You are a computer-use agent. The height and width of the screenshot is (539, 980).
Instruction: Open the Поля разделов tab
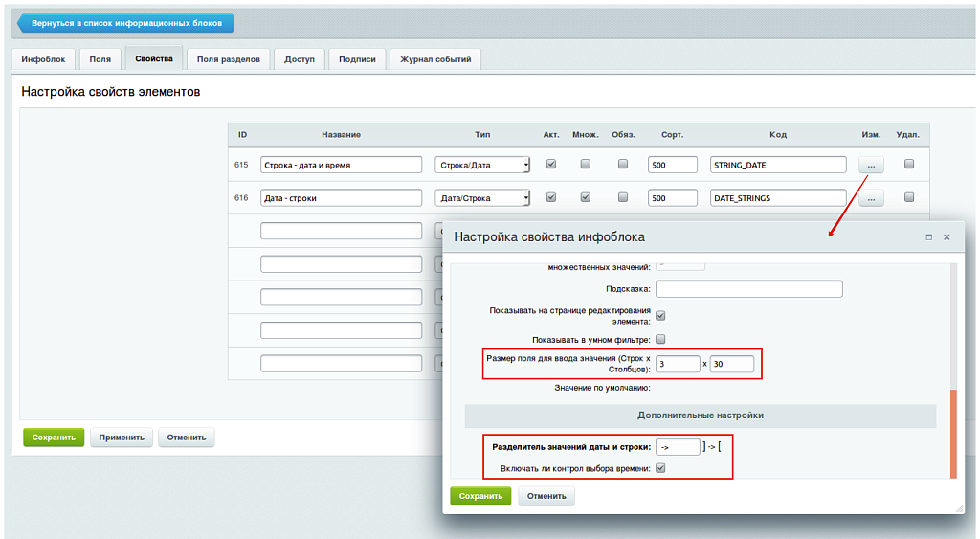tap(228, 59)
